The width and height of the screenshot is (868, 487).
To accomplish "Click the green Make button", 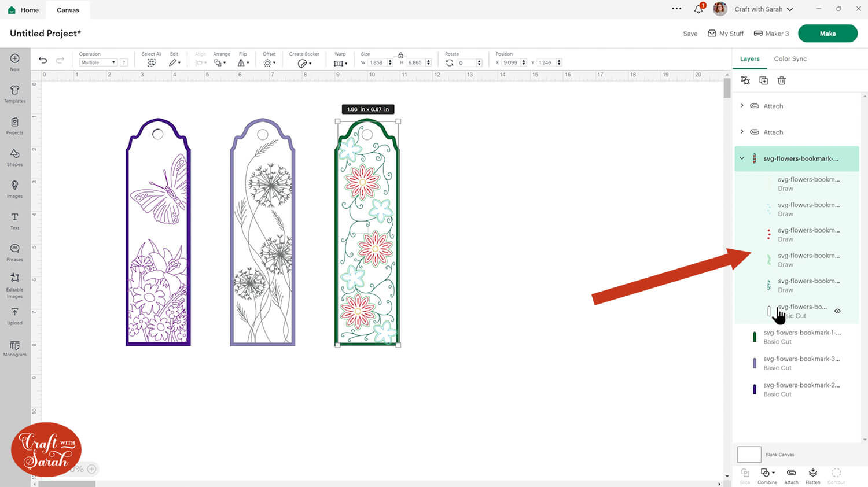I will 827,34.
